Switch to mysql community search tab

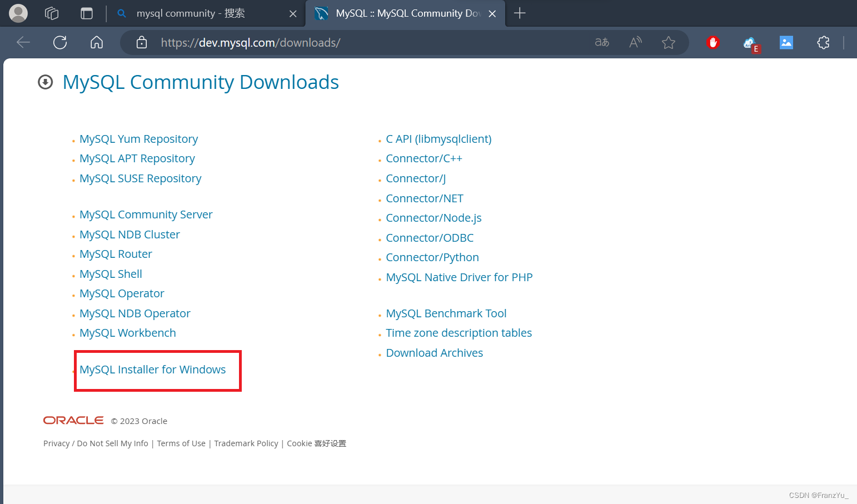coord(207,13)
